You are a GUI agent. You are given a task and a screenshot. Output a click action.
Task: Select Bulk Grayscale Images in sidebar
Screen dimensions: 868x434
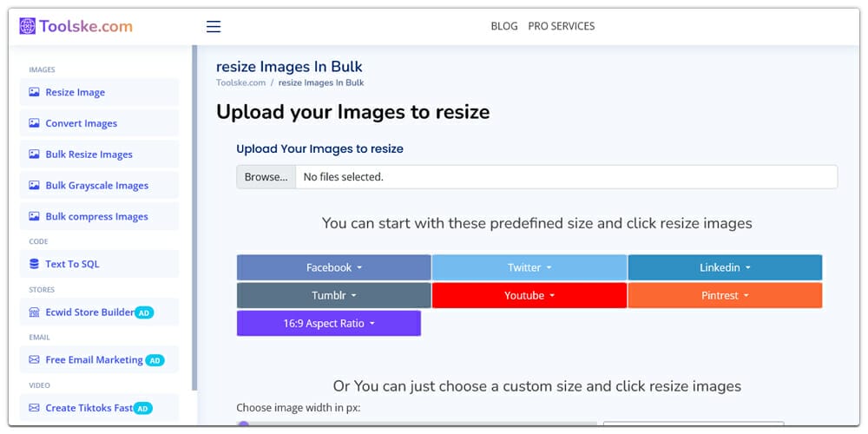(x=99, y=186)
